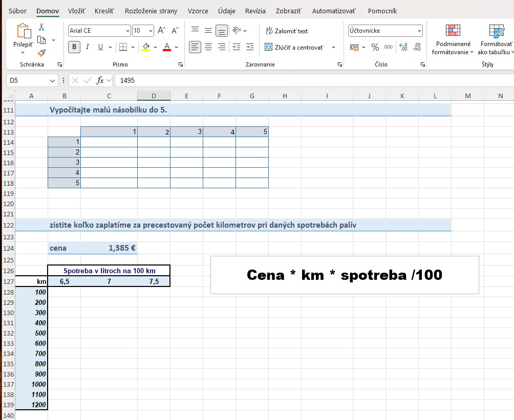Click the Increase Font Size icon
514x420 pixels.
point(161,31)
